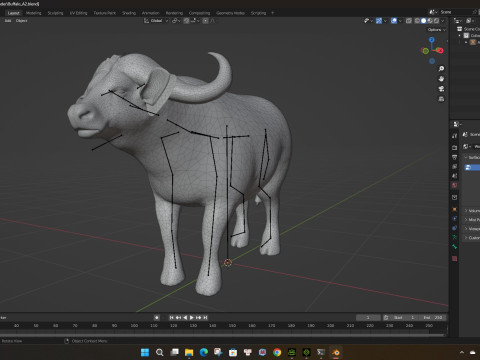Expand the Mist Pass panel

[472, 220]
